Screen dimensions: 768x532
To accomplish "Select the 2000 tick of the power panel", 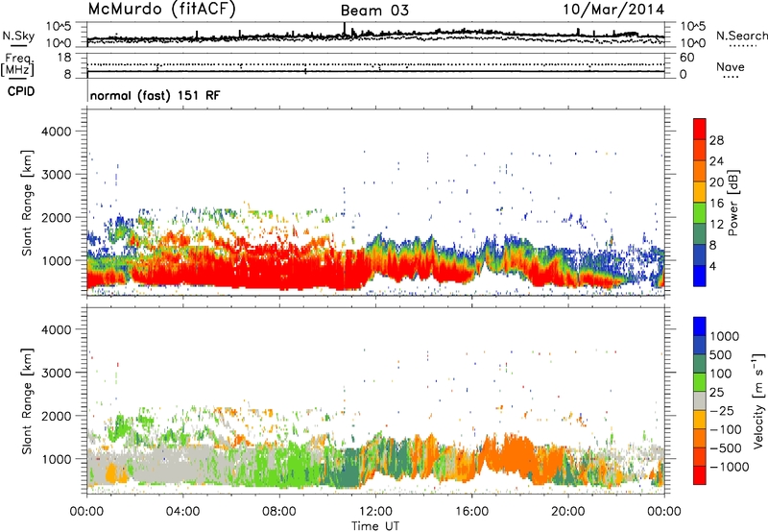I will [x=56, y=217].
